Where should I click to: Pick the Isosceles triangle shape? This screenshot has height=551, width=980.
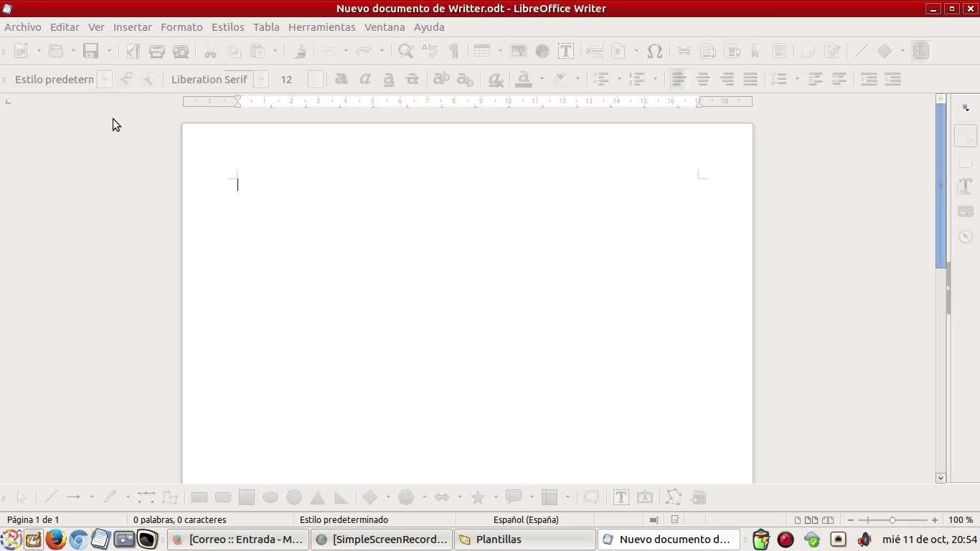[x=318, y=497]
